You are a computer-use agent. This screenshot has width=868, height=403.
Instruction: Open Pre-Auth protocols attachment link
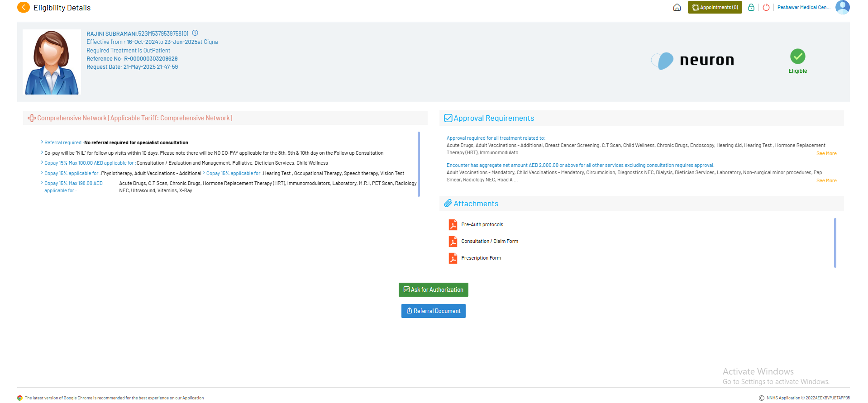tap(482, 225)
